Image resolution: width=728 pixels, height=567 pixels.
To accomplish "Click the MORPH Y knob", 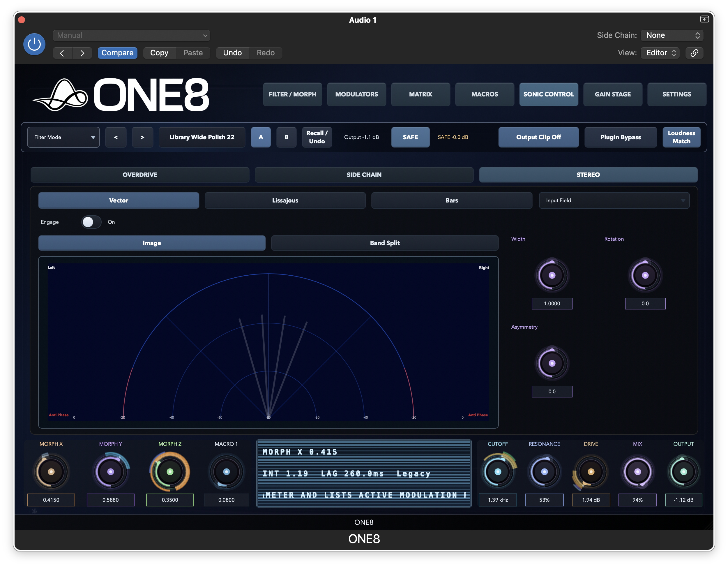I will (111, 472).
